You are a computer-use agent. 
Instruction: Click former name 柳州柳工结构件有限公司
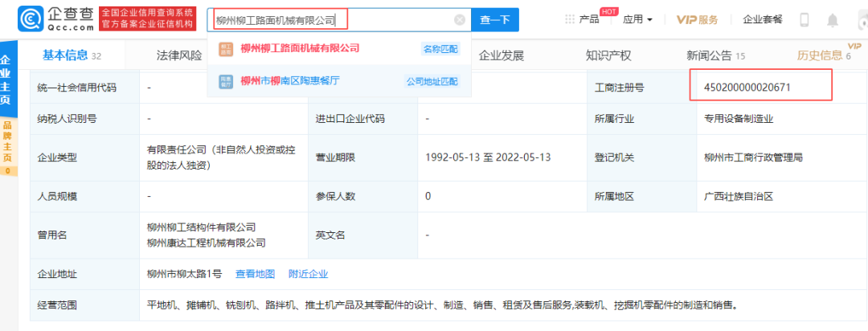coord(202,227)
